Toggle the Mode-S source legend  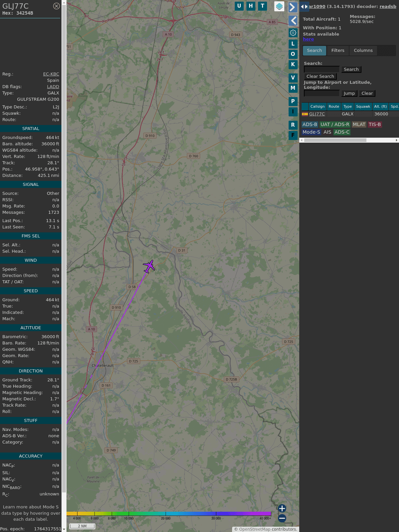pos(311,132)
